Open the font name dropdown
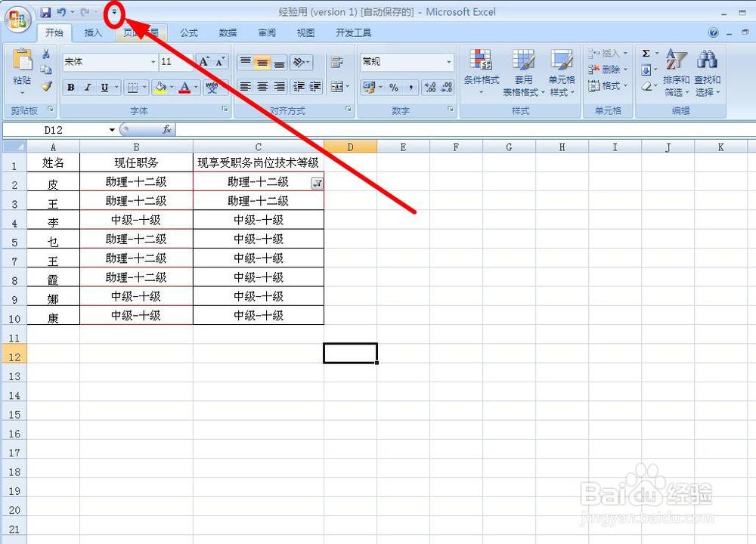 click(153, 60)
